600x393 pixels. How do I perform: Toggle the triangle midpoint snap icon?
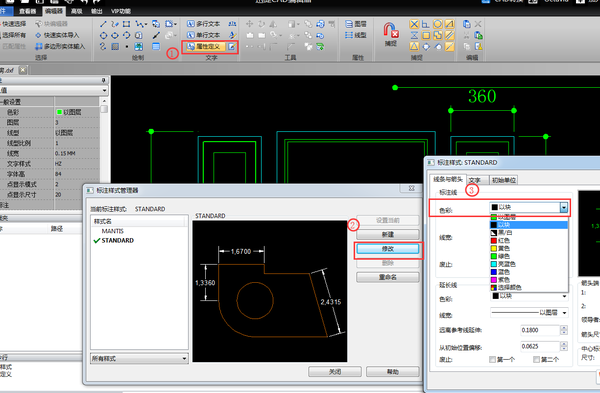pos(414,47)
